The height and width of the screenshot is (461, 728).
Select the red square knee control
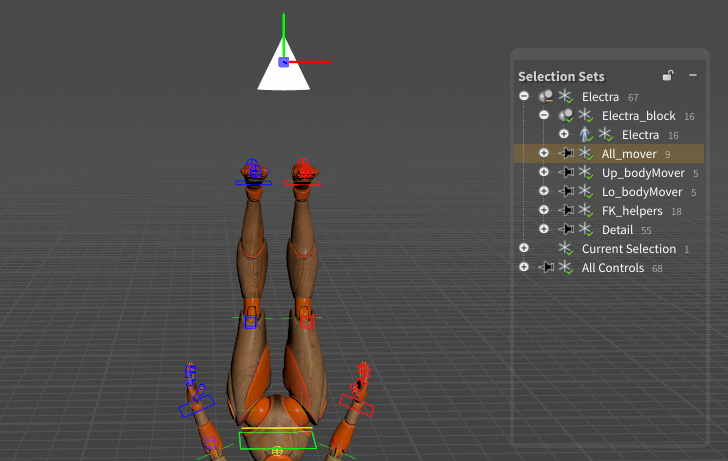[x=306, y=322]
